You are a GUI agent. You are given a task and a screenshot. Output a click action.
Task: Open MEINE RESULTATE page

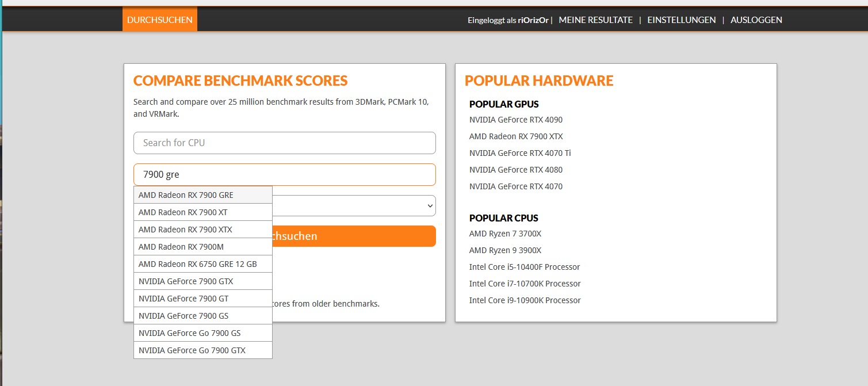click(595, 20)
